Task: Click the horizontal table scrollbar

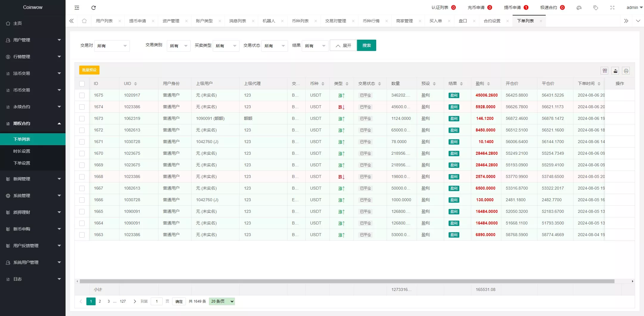Action: click(347, 281)
